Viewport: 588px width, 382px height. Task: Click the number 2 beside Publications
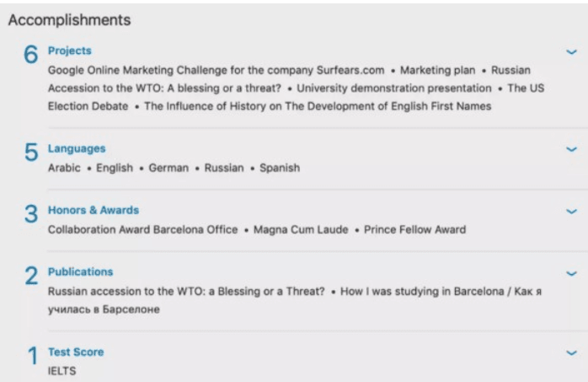tap(31, 276)
